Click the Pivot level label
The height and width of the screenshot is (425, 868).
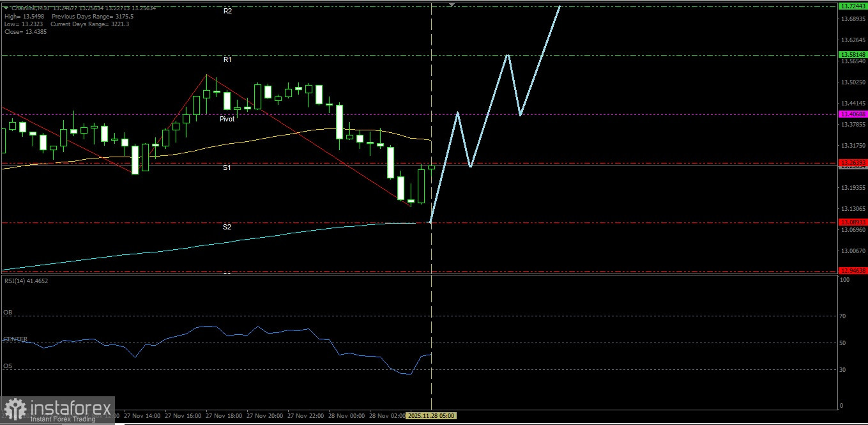227,119
